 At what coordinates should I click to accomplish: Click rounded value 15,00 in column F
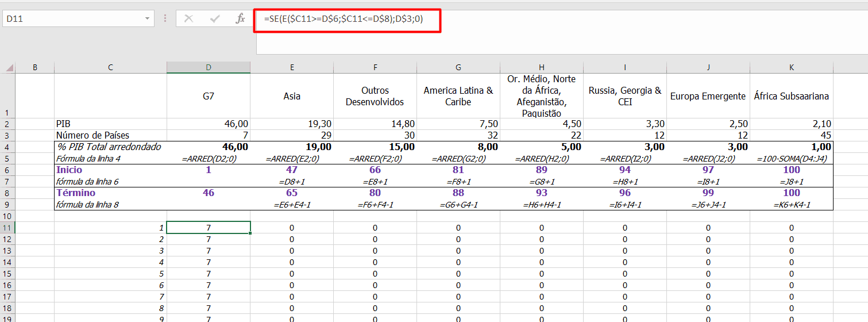click(375, 147)
